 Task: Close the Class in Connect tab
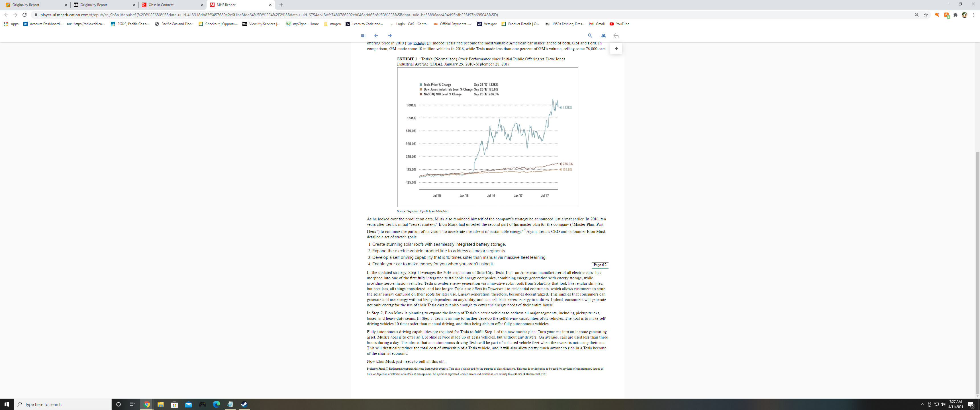coord(202,5)
